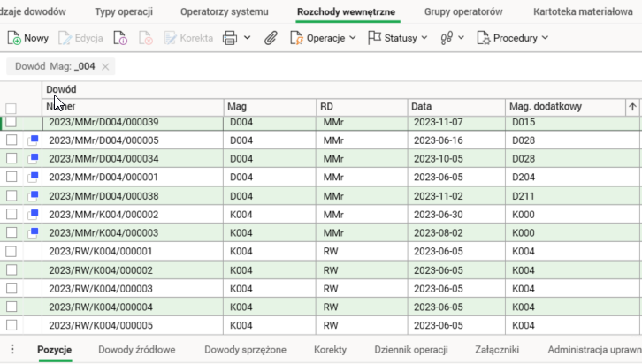The width and height of the screenshot is (642, 364).
Task: Click Mag. dodatkowy cell D211
Action: coord(524,196)
